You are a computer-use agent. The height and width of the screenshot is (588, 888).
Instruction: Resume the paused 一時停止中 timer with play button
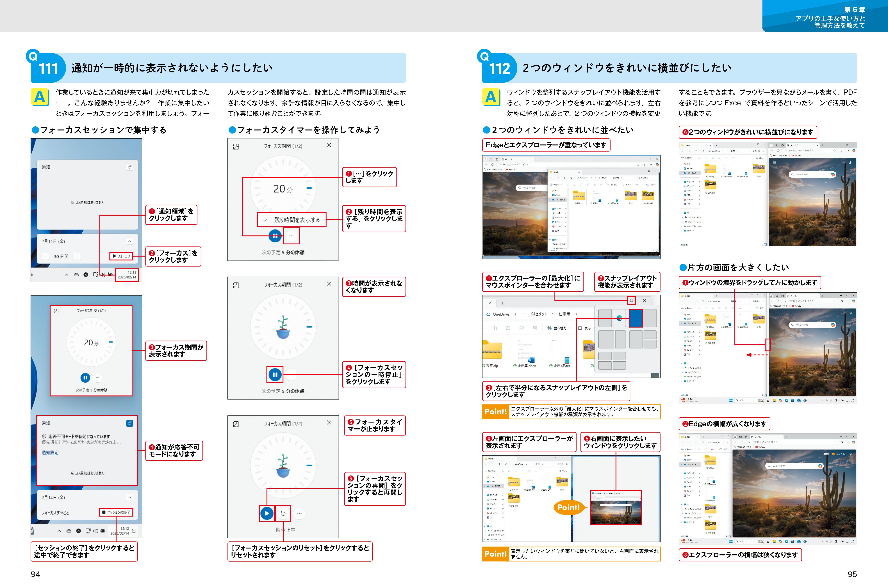coord(267,513)
